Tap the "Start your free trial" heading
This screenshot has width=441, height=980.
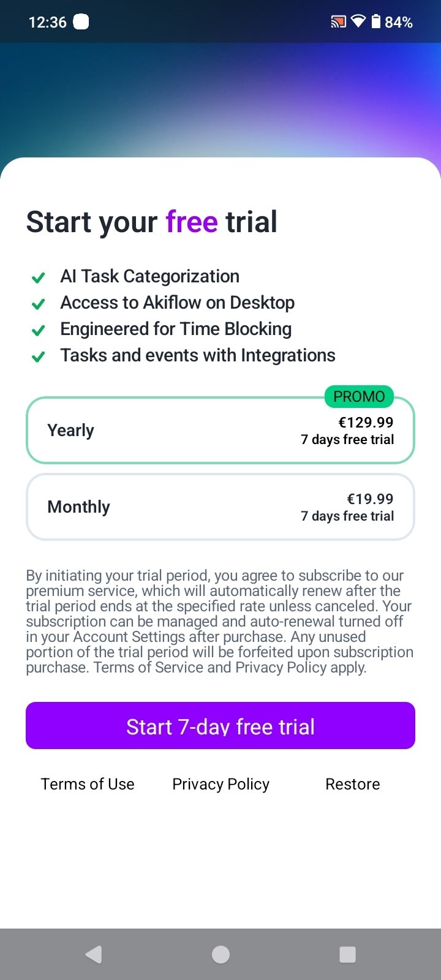152,222
